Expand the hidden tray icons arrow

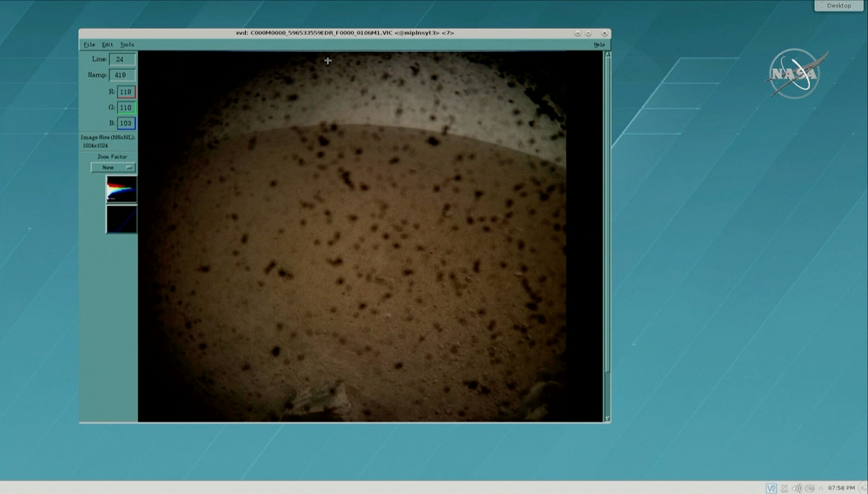point(821,488)
